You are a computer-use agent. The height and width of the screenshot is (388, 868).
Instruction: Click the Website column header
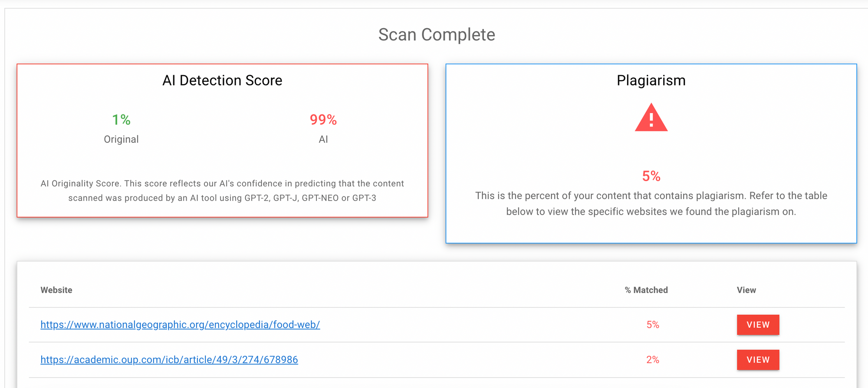pyautogui.click(x=56, y=290)
